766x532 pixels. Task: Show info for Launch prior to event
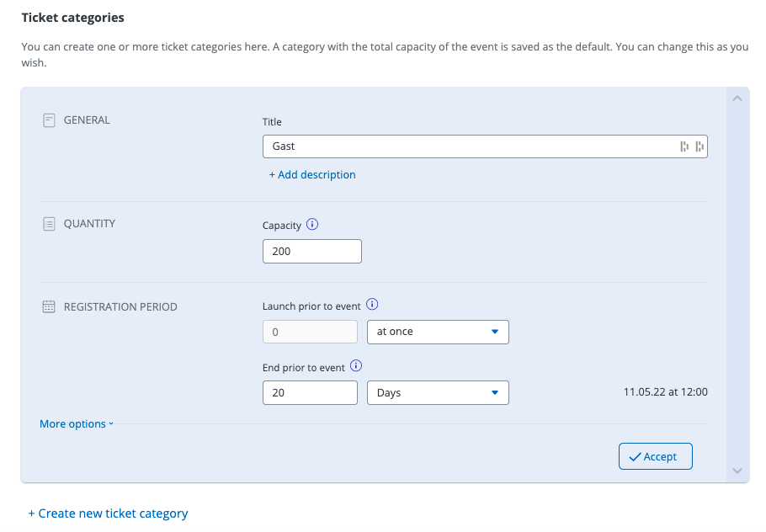pyautogui.click(x=373, y=306)
